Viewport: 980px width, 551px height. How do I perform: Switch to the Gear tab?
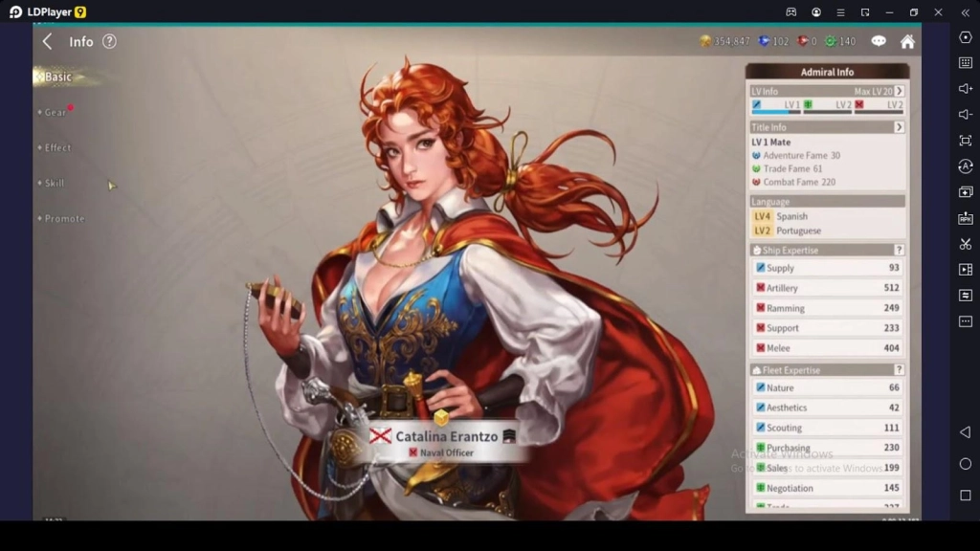point(56,113)
